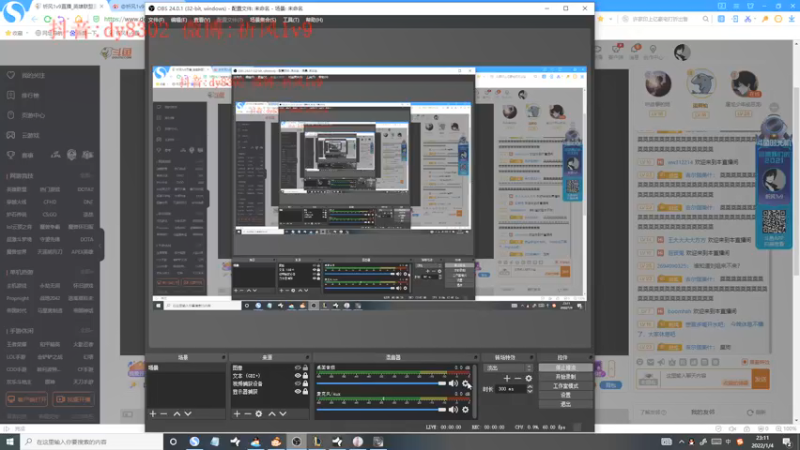Open source properties gear in Sources panel
This screenshot has width=800, height=450.
click(x=259, y=414)
